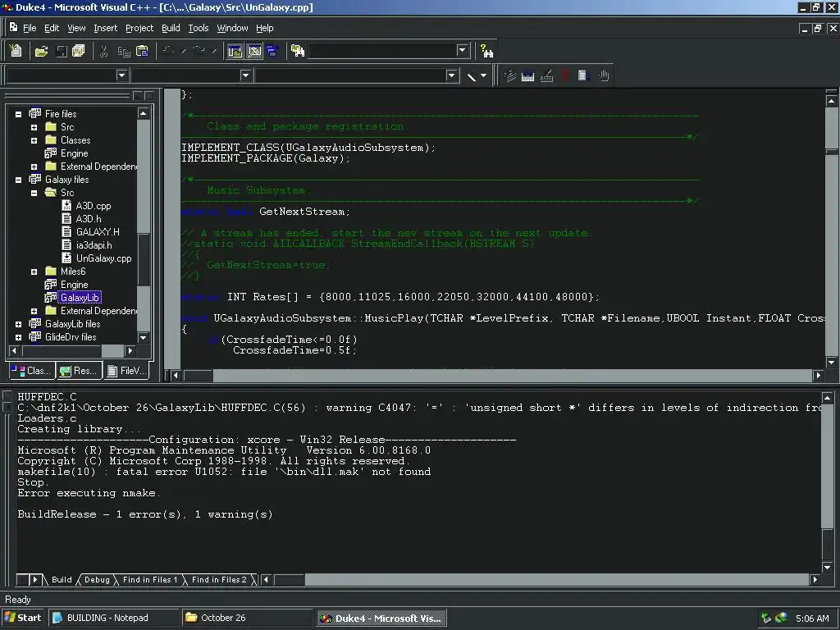Select UnGalaxy.cpp in file tree
The height and width of the screenshot is (630, 840).
(103, 258)
